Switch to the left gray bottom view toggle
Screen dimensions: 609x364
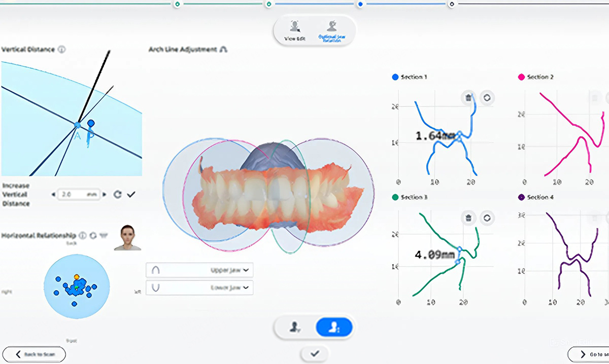pyautogui.click(x=295, y=328)
